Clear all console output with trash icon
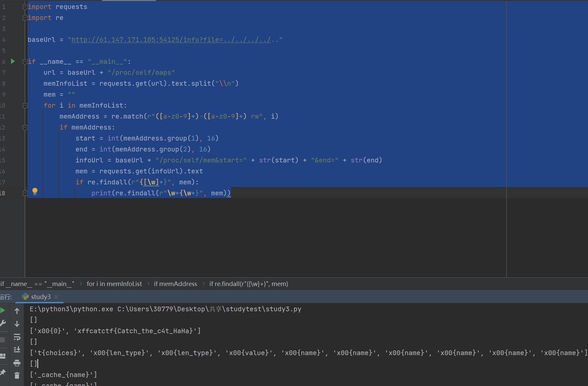The width and height of the screenshot is (588, 386). [x=17, y=376]
